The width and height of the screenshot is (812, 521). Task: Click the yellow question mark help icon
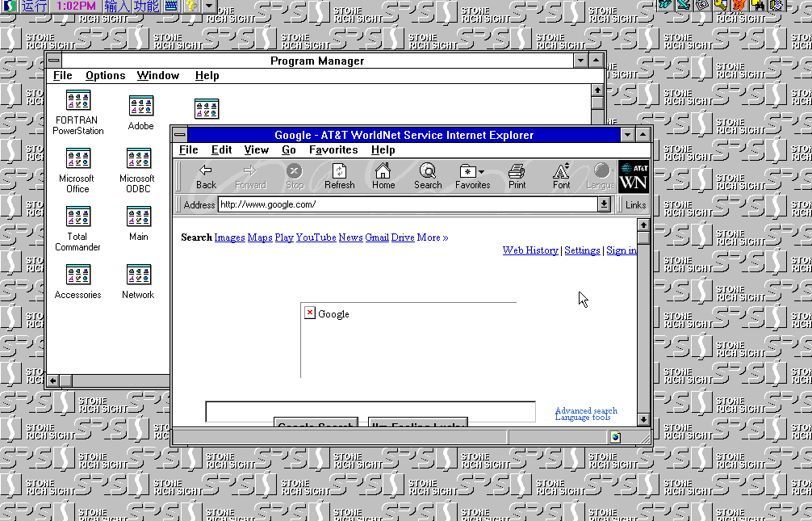[190, 6]
